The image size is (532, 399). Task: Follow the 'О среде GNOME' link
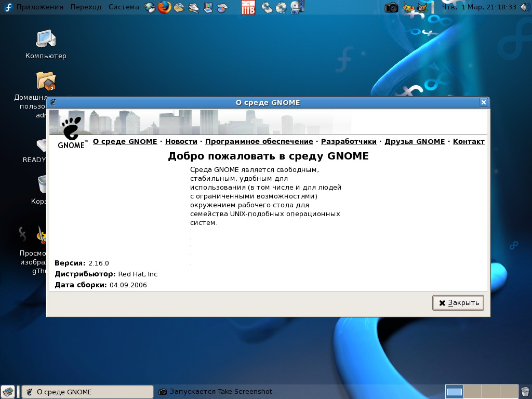[x=125, y=141]
